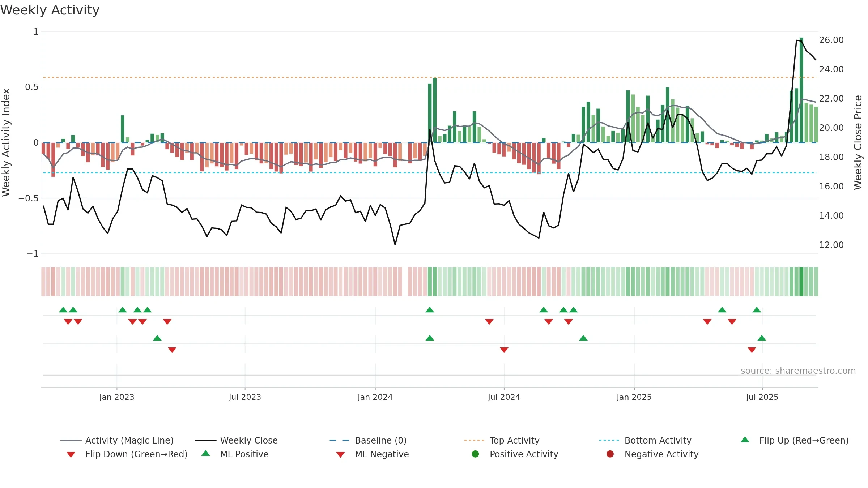Click the gray Activity Magic Line legend swatch
868x488 pixels.
(x=71, y=440)
